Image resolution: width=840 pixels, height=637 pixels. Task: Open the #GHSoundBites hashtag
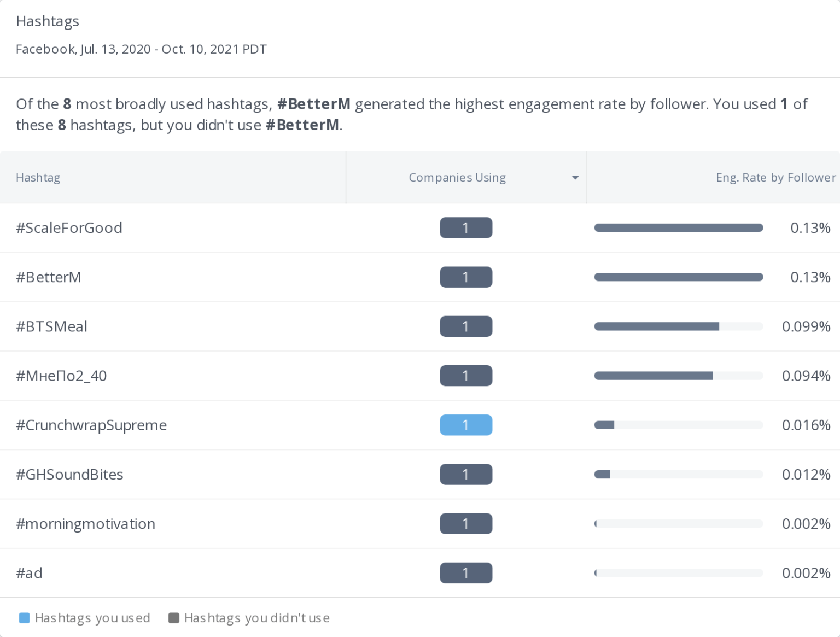(70, 474)
